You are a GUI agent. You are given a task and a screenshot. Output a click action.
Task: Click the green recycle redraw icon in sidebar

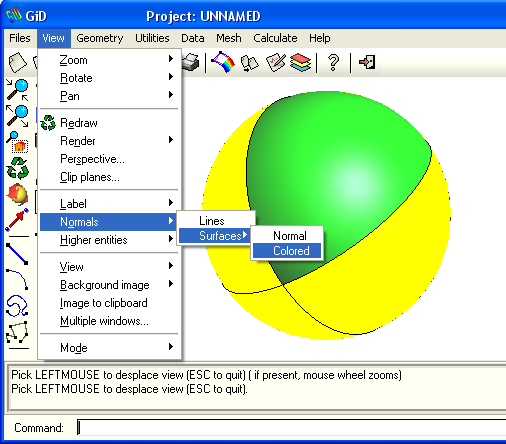coord(17,168)
